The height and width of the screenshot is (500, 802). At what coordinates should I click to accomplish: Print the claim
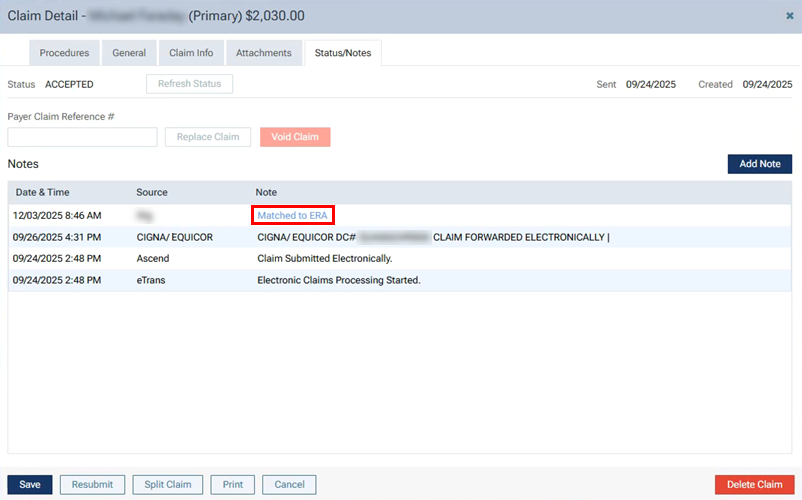click(x=233, y=485)
